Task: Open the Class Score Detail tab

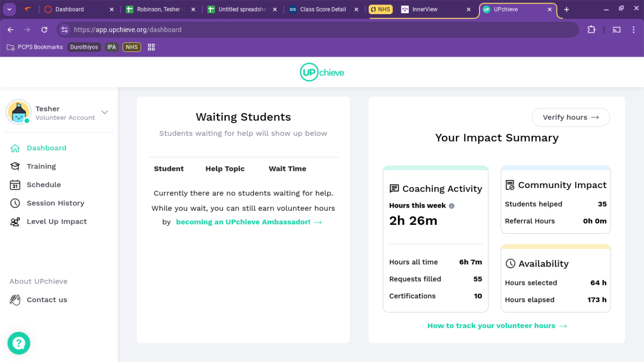Action: coord(323,10)
